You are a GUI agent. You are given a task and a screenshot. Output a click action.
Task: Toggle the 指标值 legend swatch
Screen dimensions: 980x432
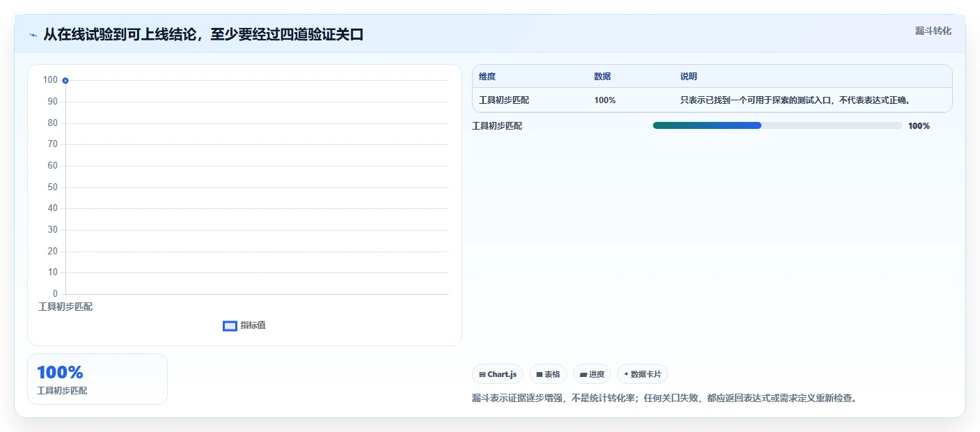click(x=230, y=325)
